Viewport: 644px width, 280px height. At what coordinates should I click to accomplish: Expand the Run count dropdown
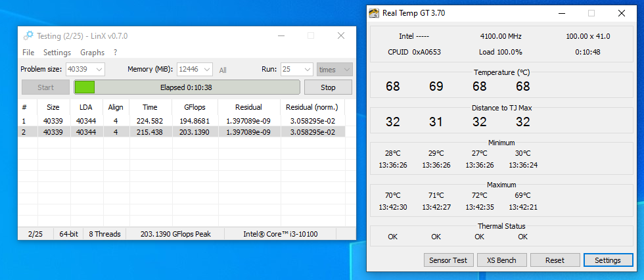307,70
